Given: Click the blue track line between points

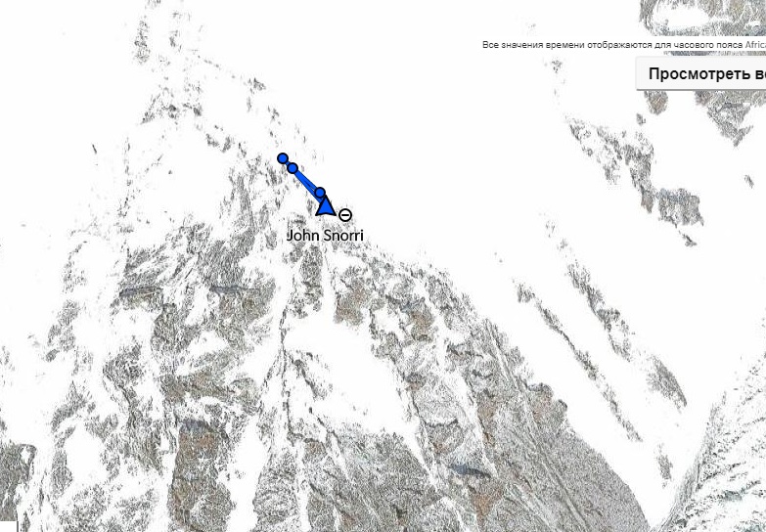Looking at the screenshot, I should pyautogui.click(x=306, y=180).
